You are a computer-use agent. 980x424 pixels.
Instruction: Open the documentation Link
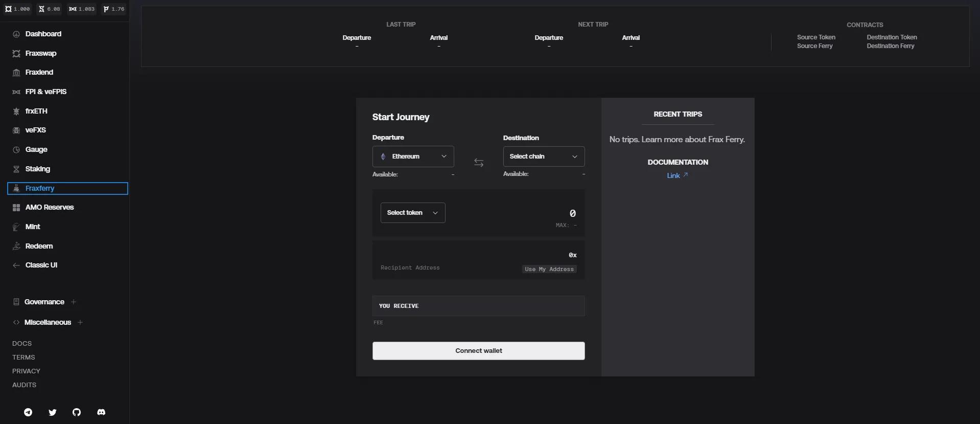tap(678, 176)
